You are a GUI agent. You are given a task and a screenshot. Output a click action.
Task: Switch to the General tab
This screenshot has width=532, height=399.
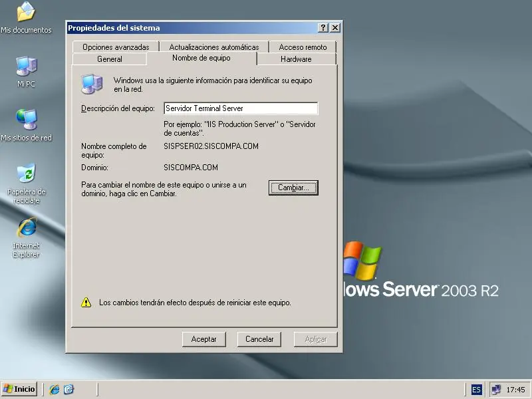[x=110, y=59]
